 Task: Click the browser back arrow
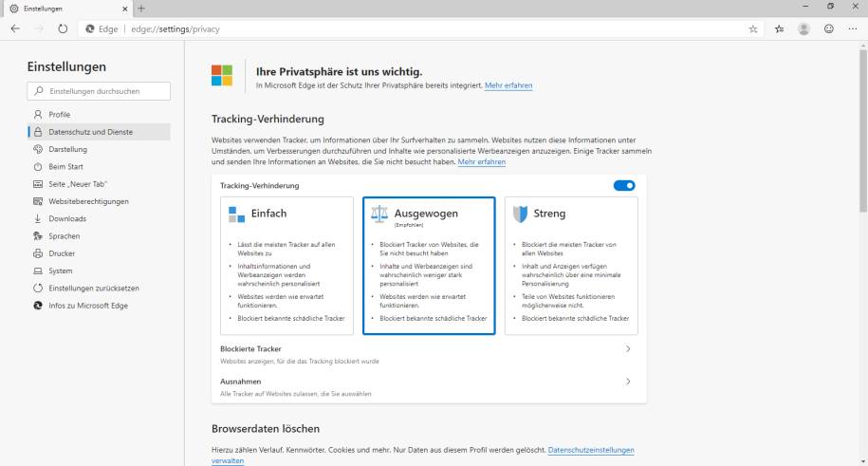click(15, 29)
